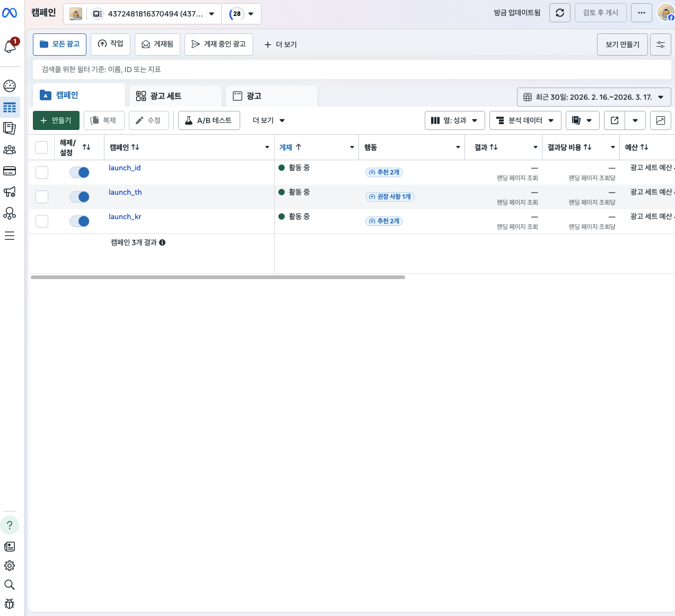Open the launch_th campaign link

125,192
